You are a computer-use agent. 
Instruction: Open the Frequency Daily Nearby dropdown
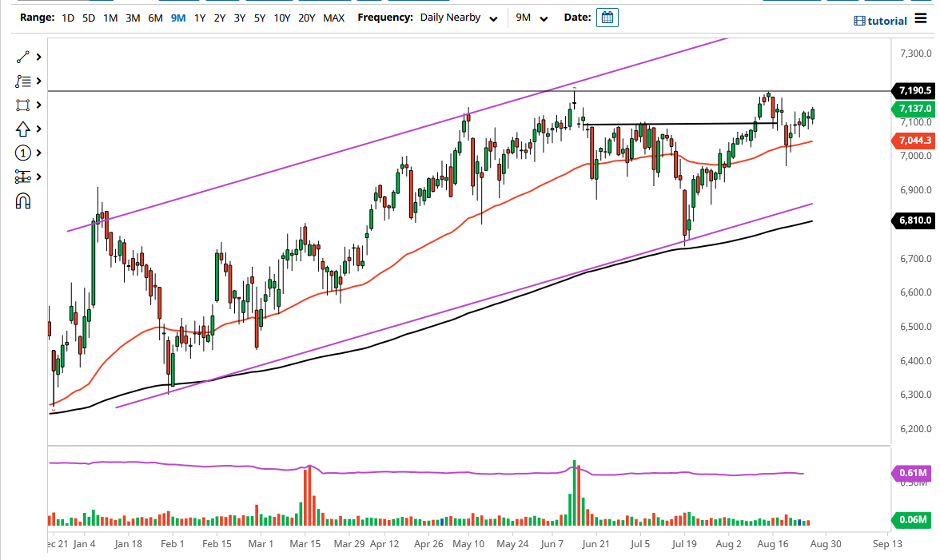(456, 17)
